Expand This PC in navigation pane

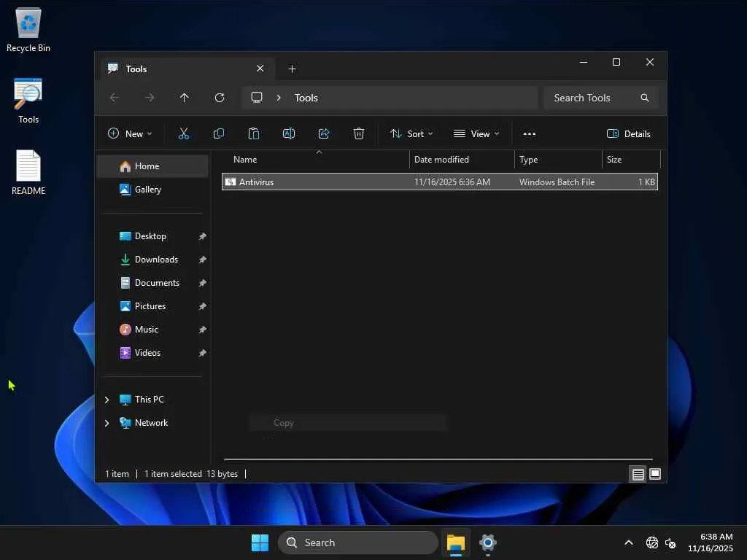[107, 400]
